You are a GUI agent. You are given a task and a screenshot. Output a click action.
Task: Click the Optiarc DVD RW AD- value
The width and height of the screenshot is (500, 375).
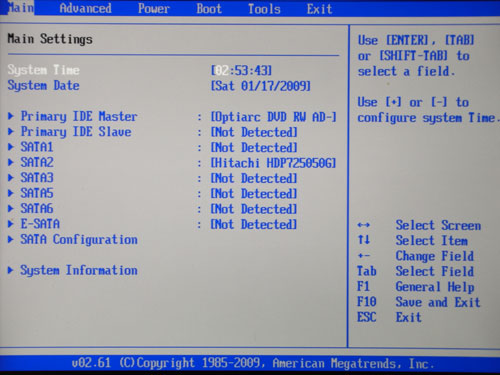[x=274, y=117]
